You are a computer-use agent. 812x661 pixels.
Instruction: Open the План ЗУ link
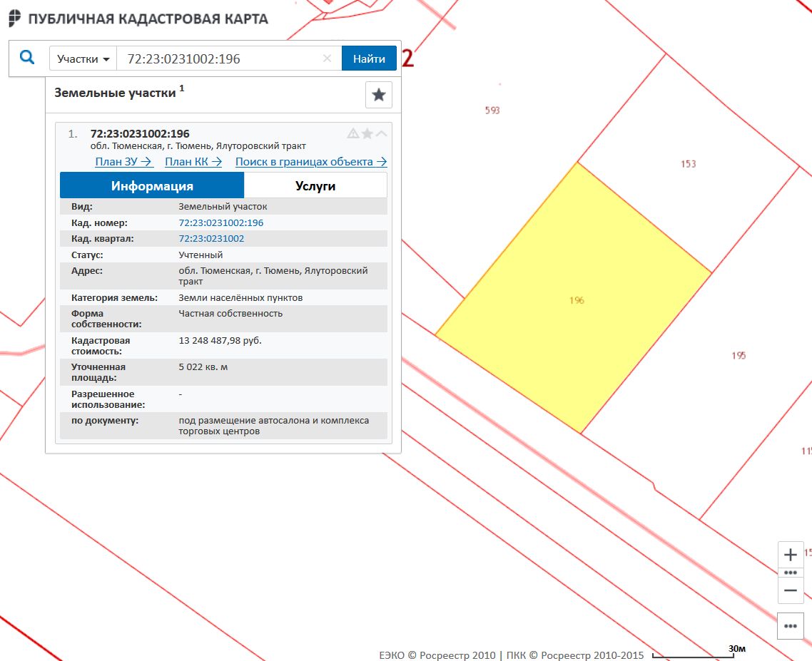point(123,161)
